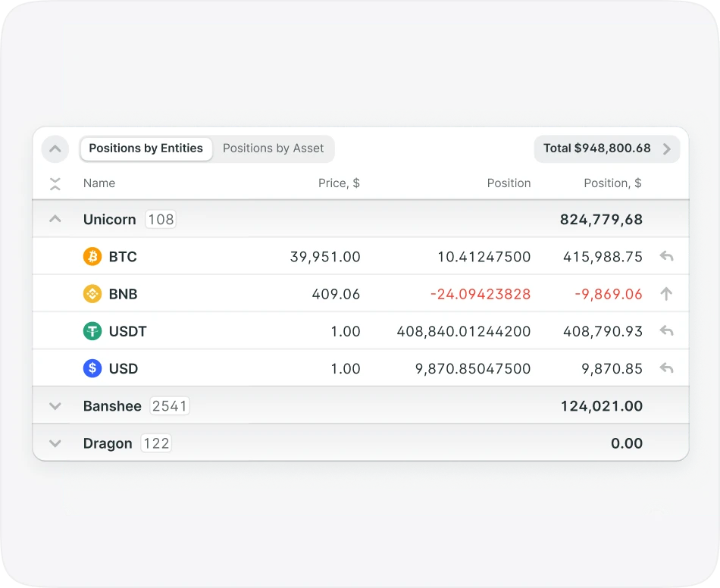Expand the Banshee entity group
720x588 pixels.
pos(55,406)
